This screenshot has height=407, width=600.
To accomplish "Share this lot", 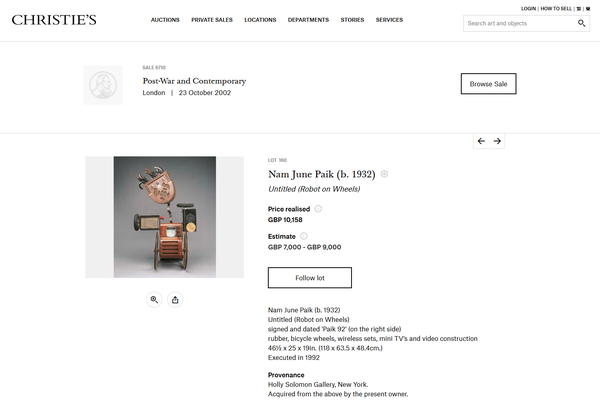I will [x=175, y=299].
